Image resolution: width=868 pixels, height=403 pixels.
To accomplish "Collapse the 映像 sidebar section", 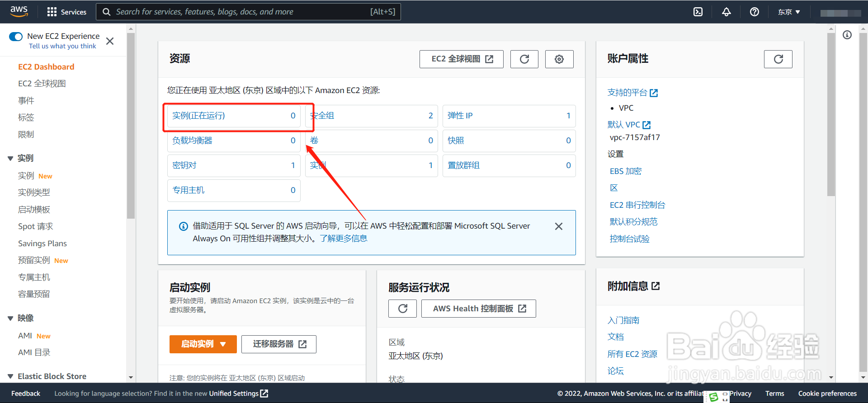I will [10, 319].
